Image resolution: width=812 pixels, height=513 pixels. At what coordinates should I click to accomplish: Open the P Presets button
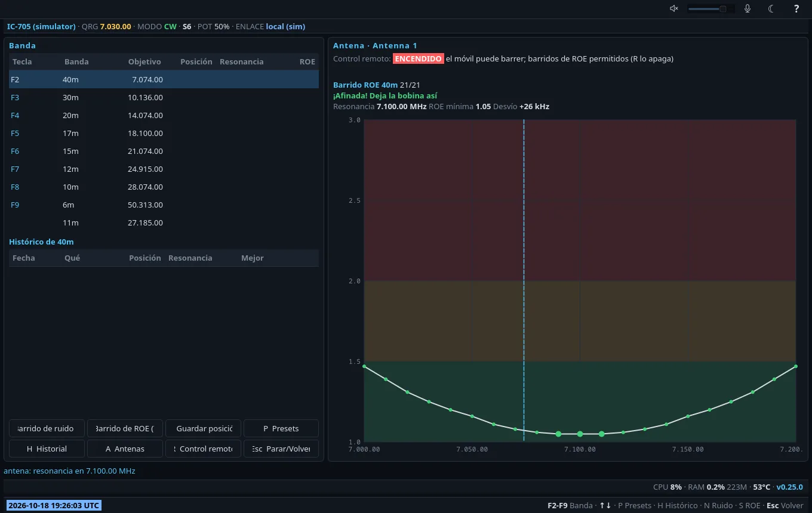(x=281, y=428)
